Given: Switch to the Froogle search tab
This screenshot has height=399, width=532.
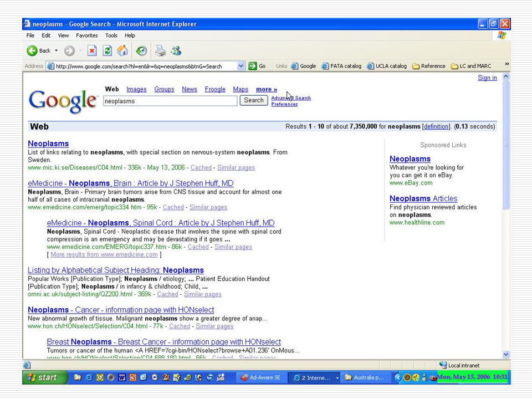Looking at the screenshot, I should [215, 89].
